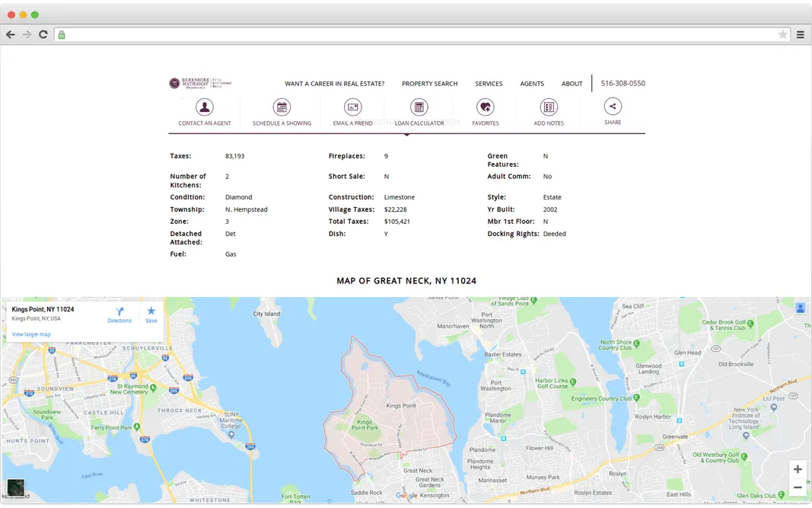Open the Add Notes tool
Image resolution: width=812 pixels, height=508 pixels.
[x=549, y=107]
